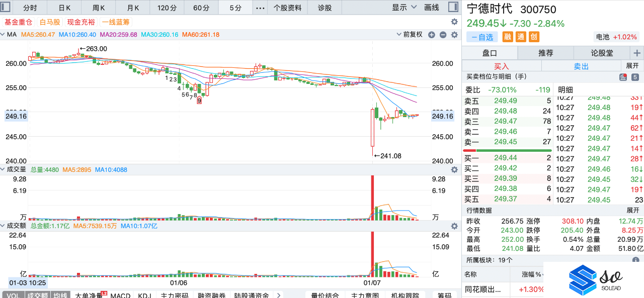The width and height of the screenshot is (644, 298).
Task: Switch to 日K daily chart
Action: click(x=64, y=8)
